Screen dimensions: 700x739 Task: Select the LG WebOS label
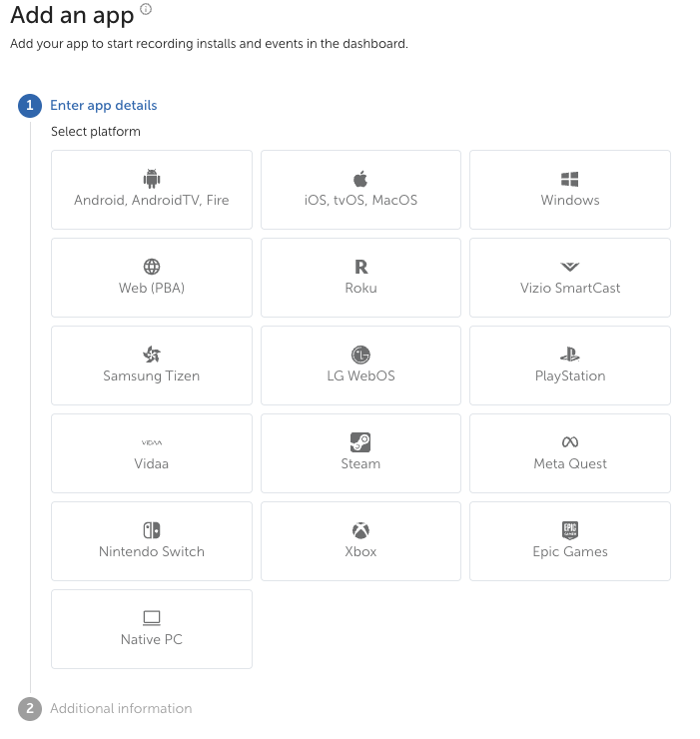coord(360,376)
